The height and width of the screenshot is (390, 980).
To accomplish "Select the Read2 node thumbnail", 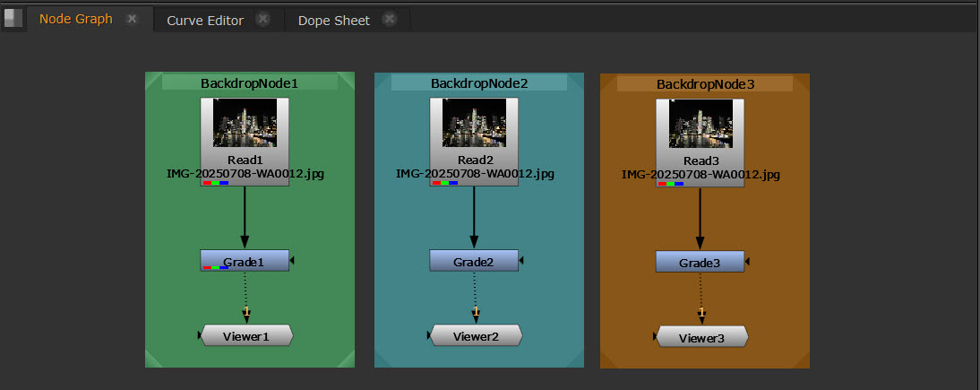I will pos(474,123).
